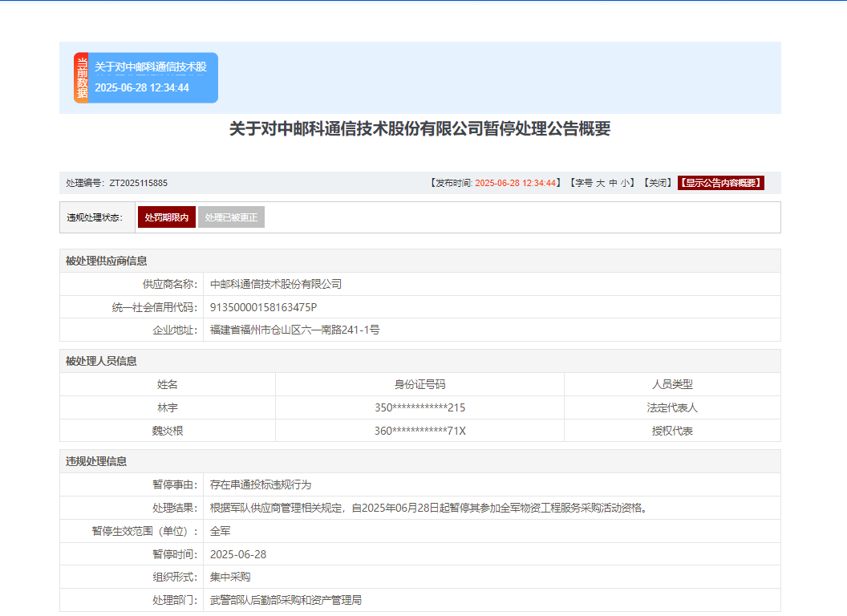The image size is (847, 616).
Task: Click the supplier name value 中邮科通信技术股份有限公司
Action: coord(275,284)
